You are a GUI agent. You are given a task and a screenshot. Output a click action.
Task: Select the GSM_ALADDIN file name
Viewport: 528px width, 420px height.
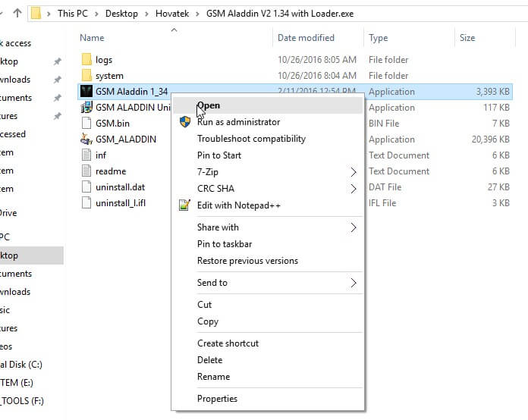126,139
